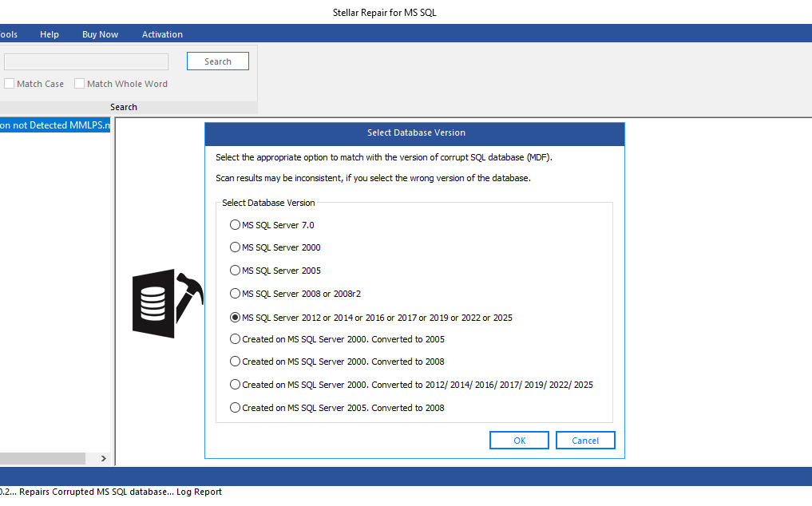Image resolution: width=812 pixels, height=506 pixels.
Task: Open the Tools menu
Action: click(x=9, y=34)
